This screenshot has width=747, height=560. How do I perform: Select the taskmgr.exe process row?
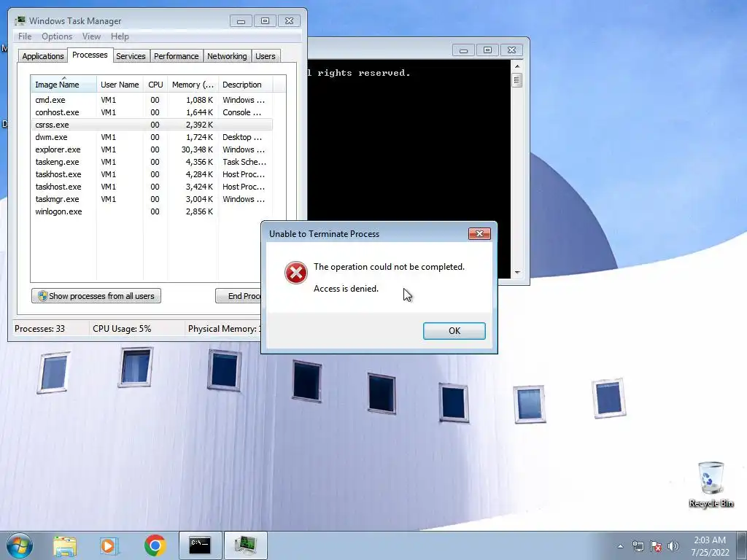[152, 199]
